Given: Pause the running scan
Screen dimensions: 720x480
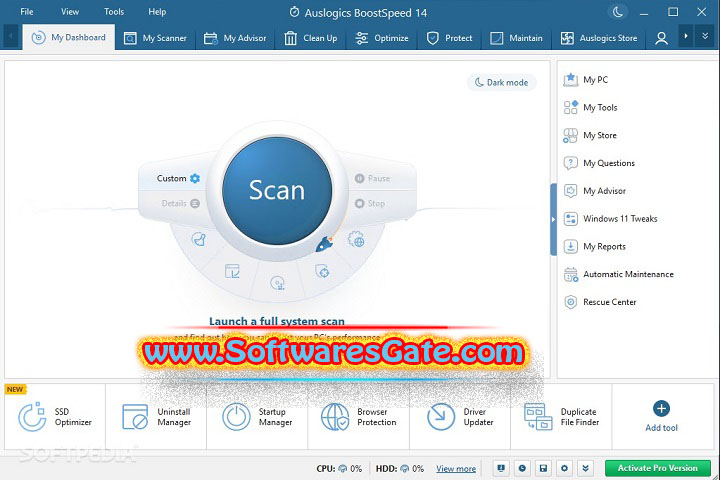Looking at the screenshot, I should tap(372, 178).
